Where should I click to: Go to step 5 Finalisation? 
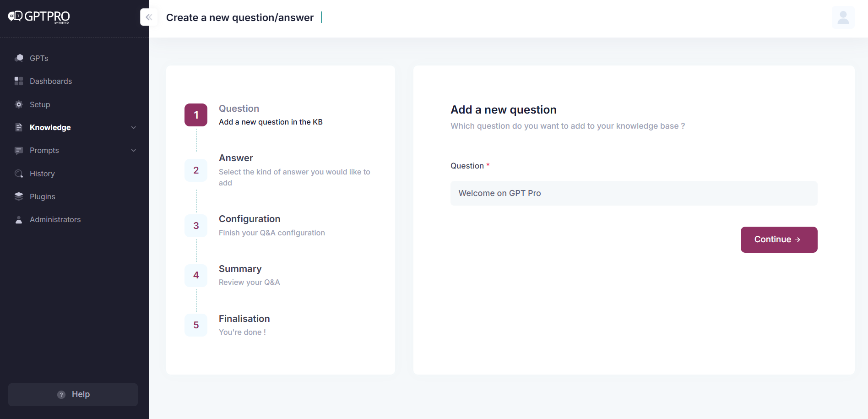pos(196,325)
